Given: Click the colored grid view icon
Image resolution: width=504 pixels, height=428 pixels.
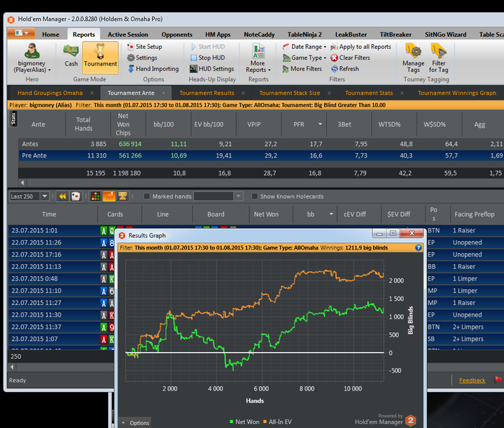Looking at the screenshot, I should click(96, 196).
